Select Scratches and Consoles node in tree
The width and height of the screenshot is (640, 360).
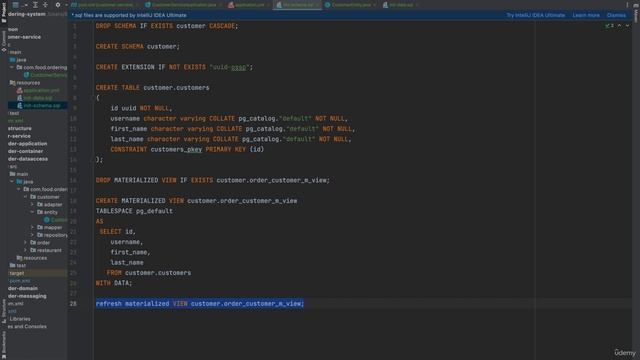point(27,327)
